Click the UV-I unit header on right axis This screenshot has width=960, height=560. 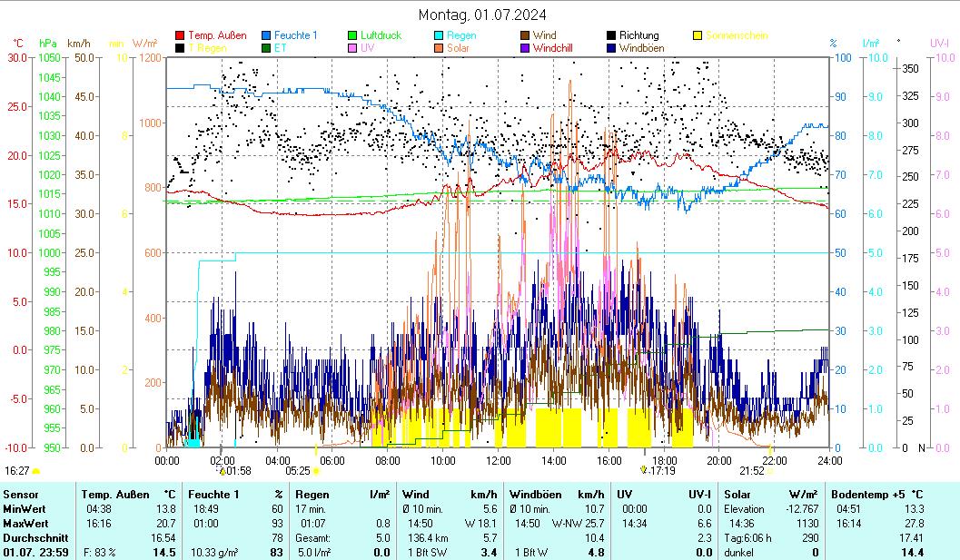[x=938, y=44]
